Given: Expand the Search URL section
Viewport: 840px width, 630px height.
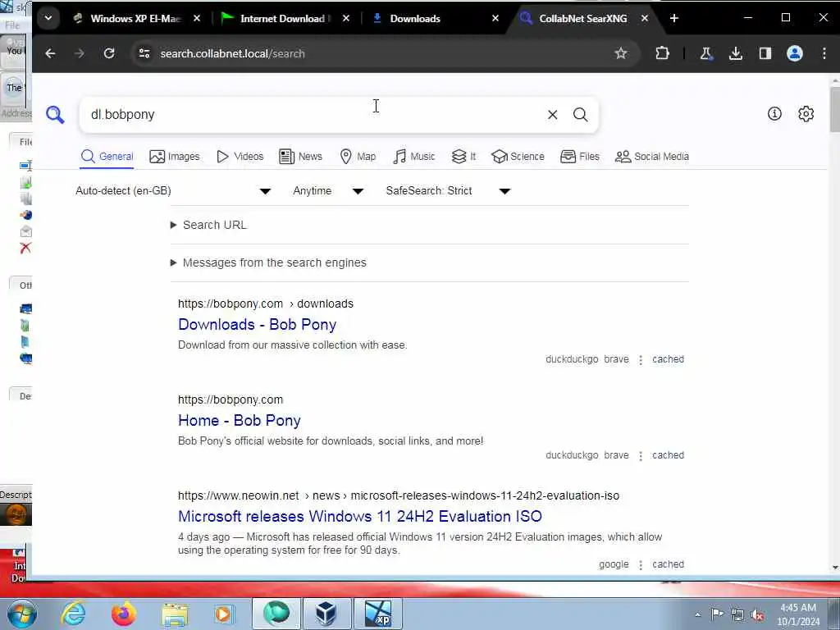Looking at the screenshot, I should [208, 225].
